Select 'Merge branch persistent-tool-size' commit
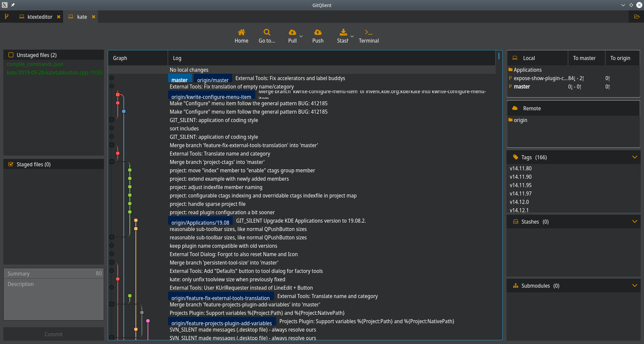This screenshot has height=344, width=644. [x=224, y=263]
